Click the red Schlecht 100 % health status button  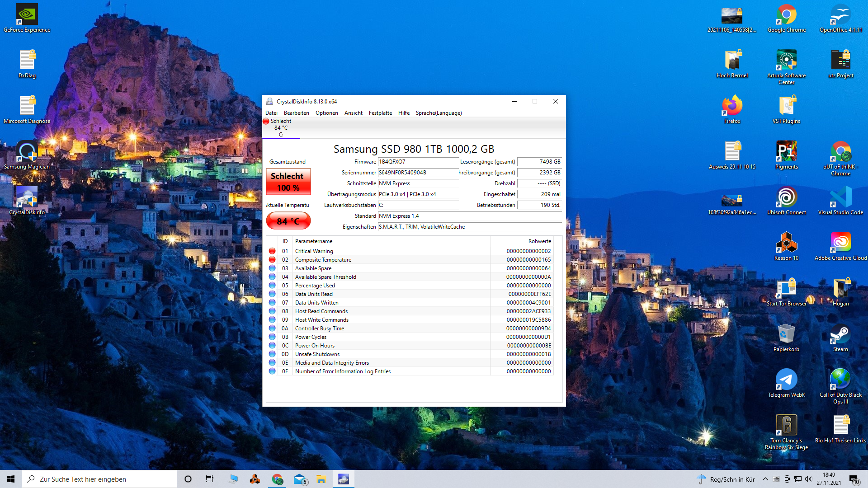(x=288, y=182)
